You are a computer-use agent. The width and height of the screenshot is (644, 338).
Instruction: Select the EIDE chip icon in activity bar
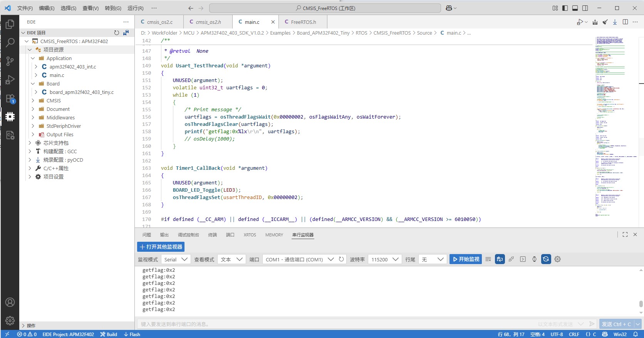click(10, 117)
